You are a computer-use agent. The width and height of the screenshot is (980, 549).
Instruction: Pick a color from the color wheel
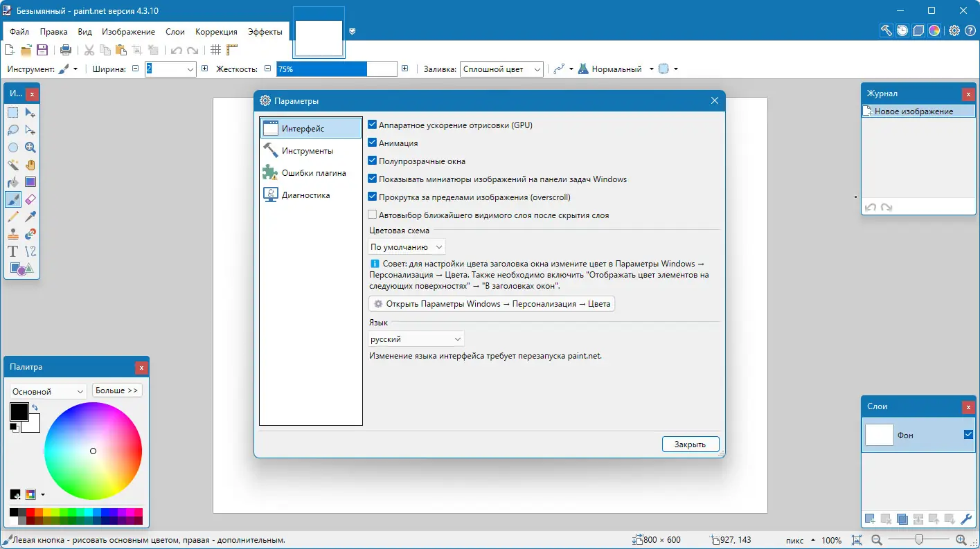click(93, 451)
